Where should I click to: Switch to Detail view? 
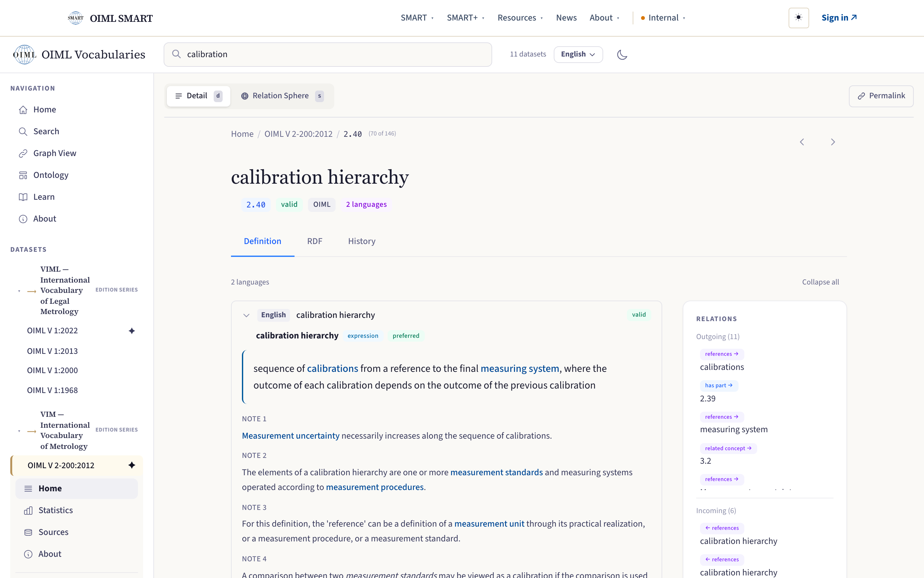199,96
